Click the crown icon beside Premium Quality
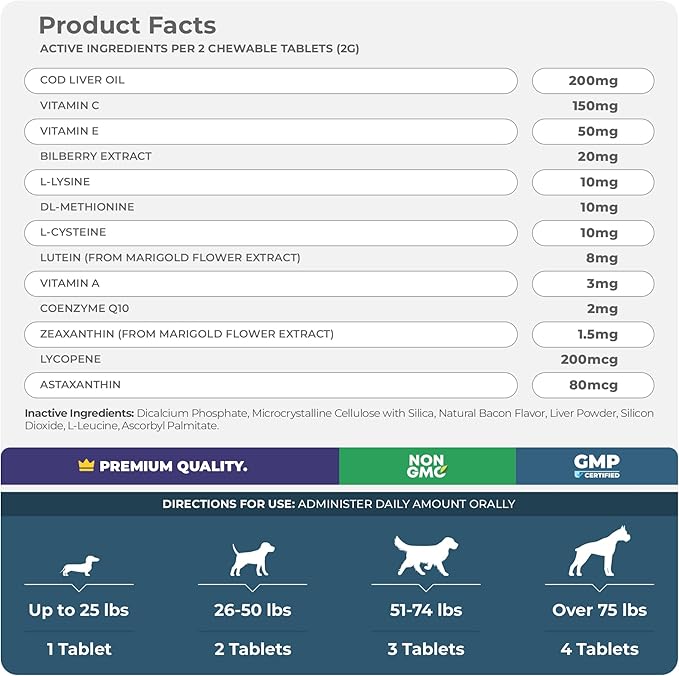 click(84, 466)
